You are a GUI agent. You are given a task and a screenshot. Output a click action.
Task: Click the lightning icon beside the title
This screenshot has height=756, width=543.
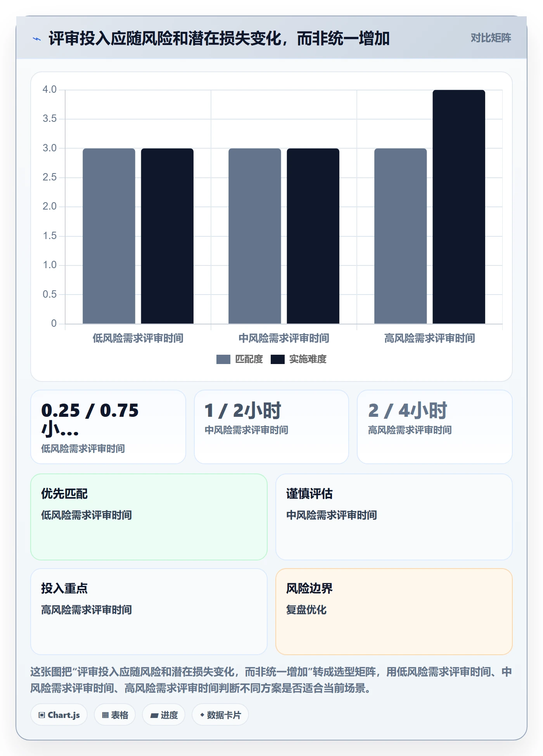coord(37,39)
